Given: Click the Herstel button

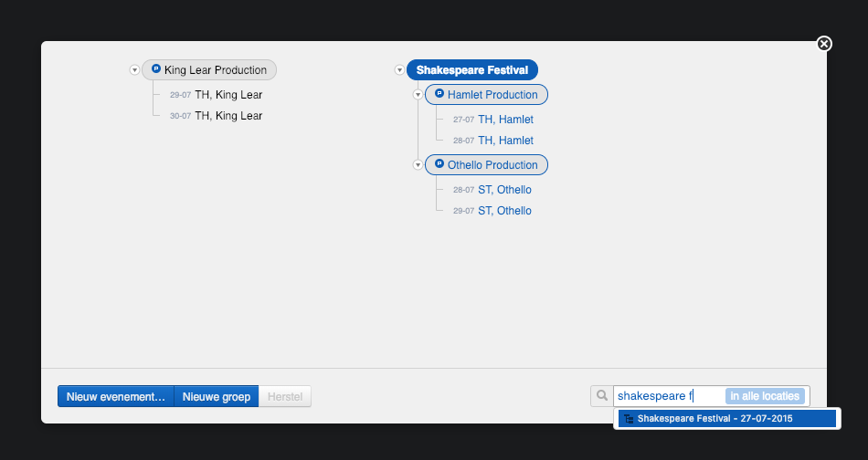Looking at the screenshot, I should click(285, 397).
